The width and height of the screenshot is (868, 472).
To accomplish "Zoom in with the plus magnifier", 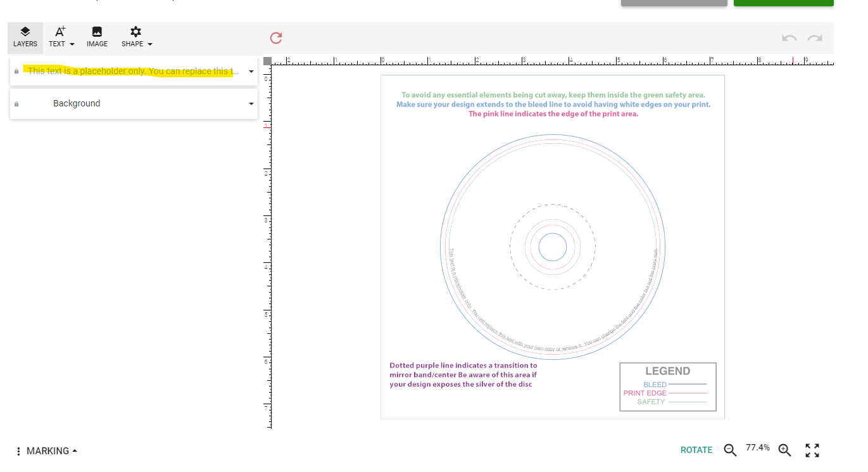I will (x=784, y=450).
